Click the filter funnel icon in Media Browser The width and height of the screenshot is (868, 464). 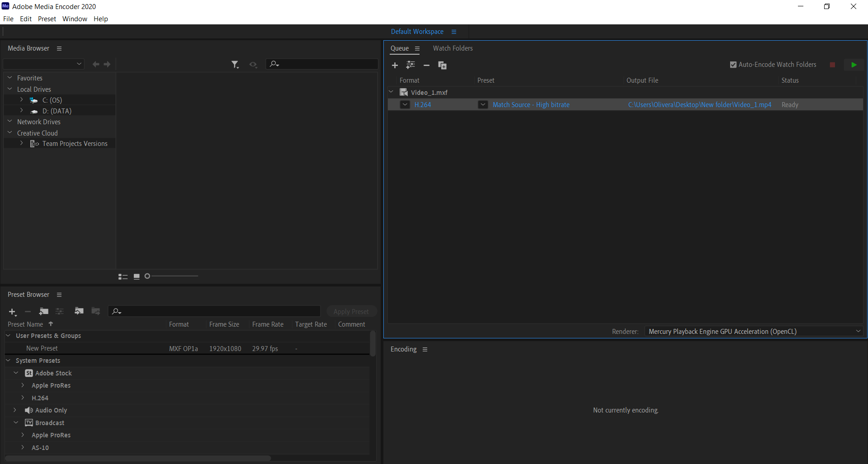pos(235,65)
